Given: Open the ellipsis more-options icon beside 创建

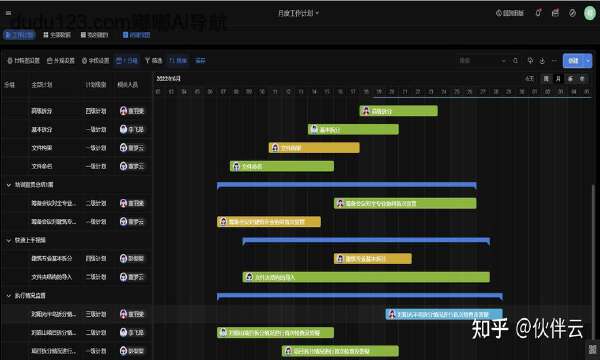Looking at the screenshot, I should click(x=554, y=60).
